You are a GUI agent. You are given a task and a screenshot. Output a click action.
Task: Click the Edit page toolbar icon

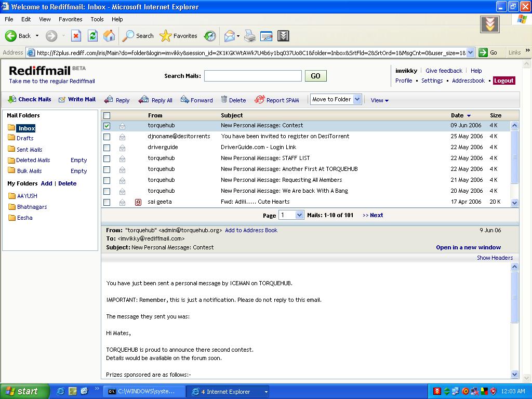267,36
